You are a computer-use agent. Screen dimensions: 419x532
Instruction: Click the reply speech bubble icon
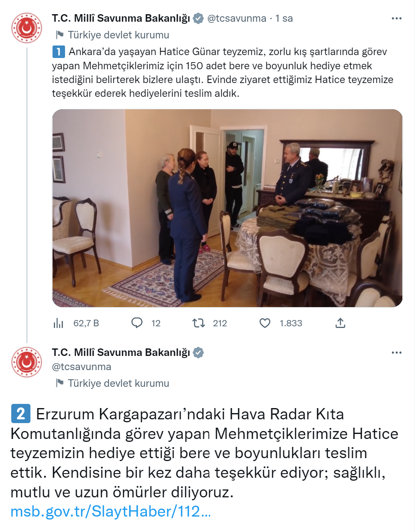137,323
